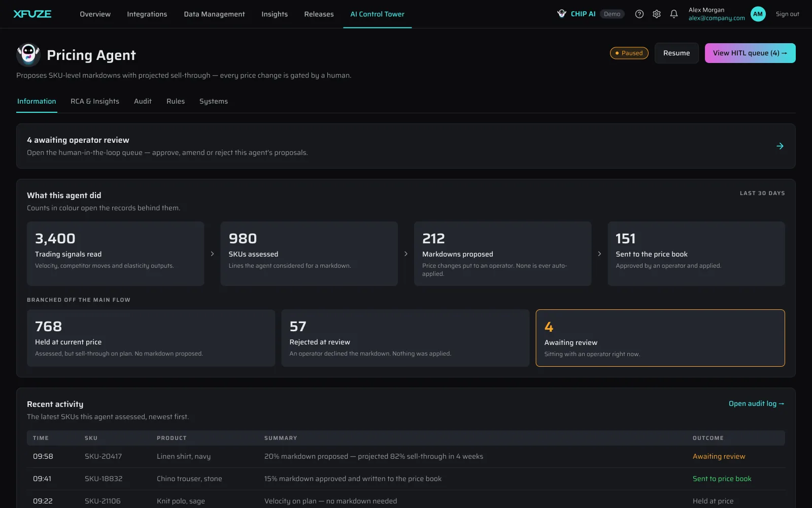Click the SKU column header
The image size is (812, 508).
[91, 438]
